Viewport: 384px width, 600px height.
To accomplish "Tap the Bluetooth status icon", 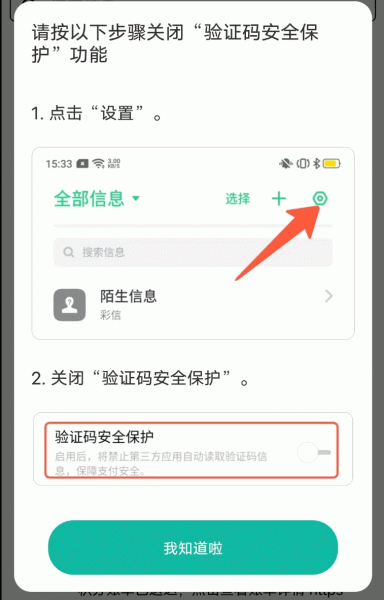I will pos(316,164).
